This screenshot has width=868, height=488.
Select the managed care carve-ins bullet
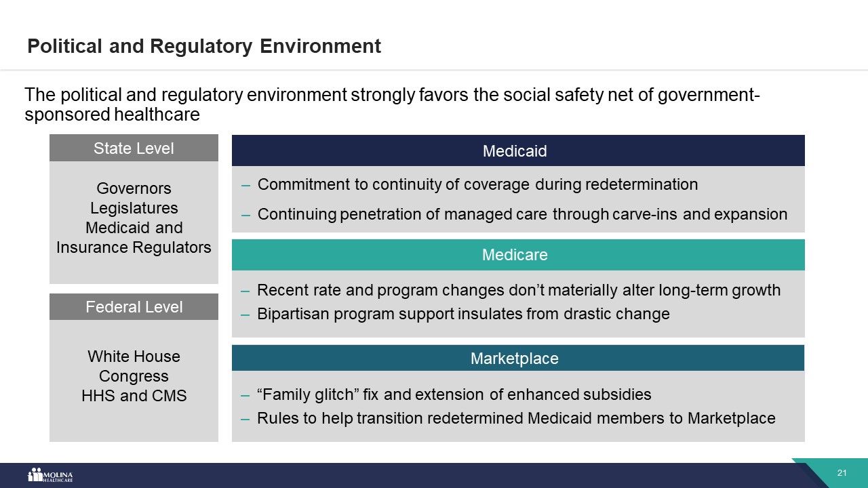point(522,215)
